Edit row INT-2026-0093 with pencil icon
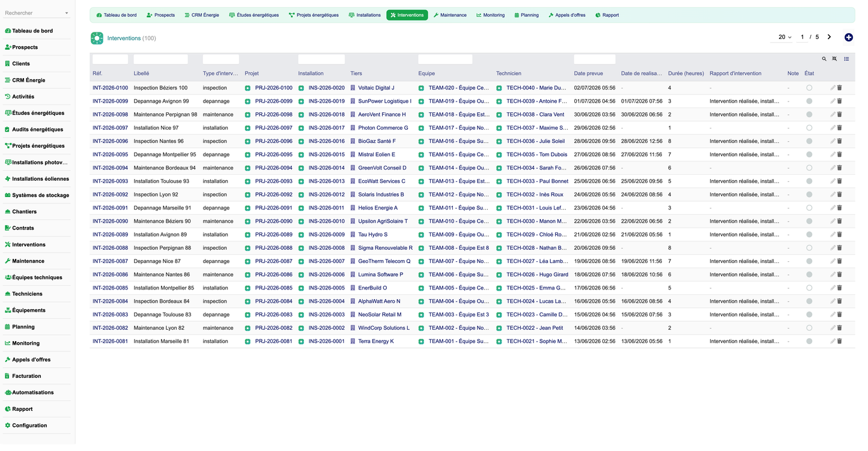 pos(833,181)
